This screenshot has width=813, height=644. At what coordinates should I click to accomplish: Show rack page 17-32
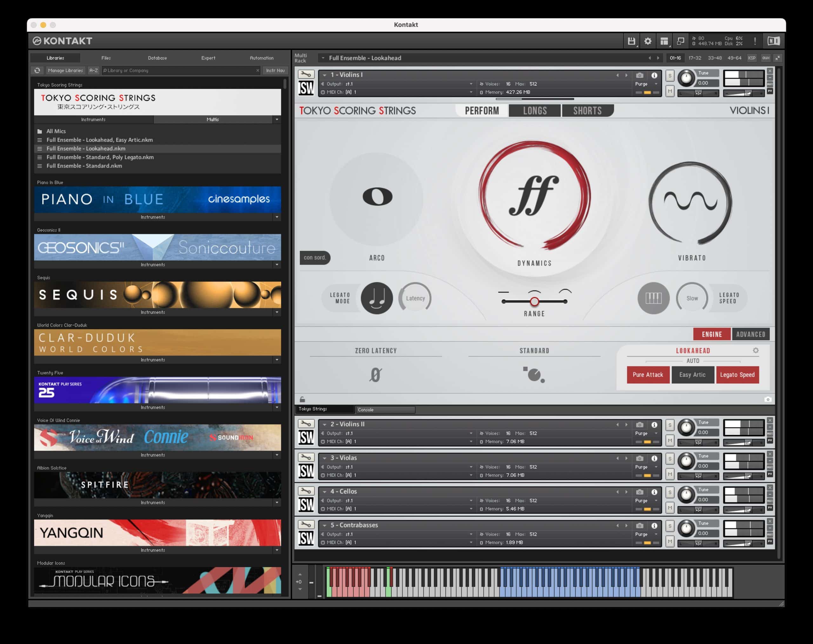coord(695,58)
